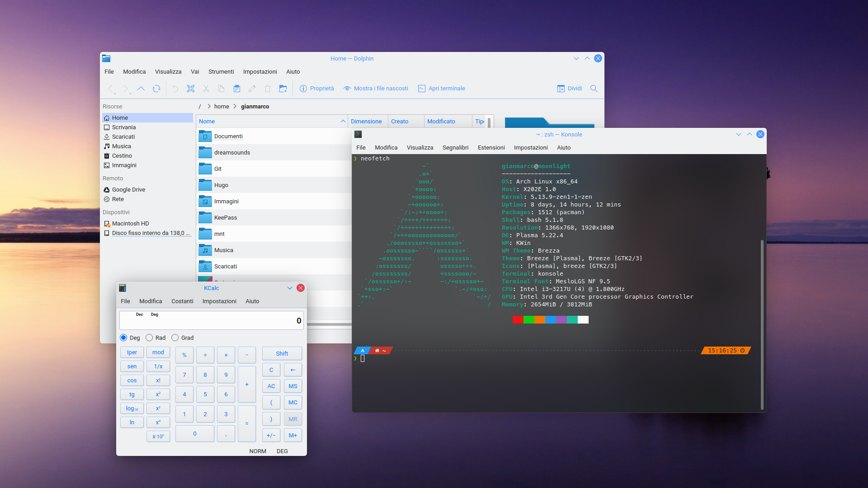The width and height of the screenshot is (868, 488).
Task: Sort by Modificato column header
Action: [x=448, y=121]
